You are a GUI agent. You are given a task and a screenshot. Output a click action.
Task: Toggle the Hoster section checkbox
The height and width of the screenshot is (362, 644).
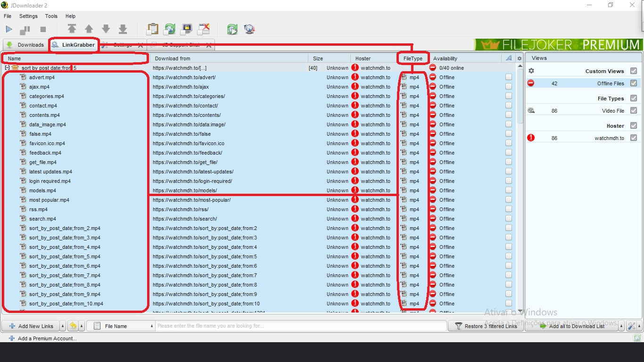[634, 125]
